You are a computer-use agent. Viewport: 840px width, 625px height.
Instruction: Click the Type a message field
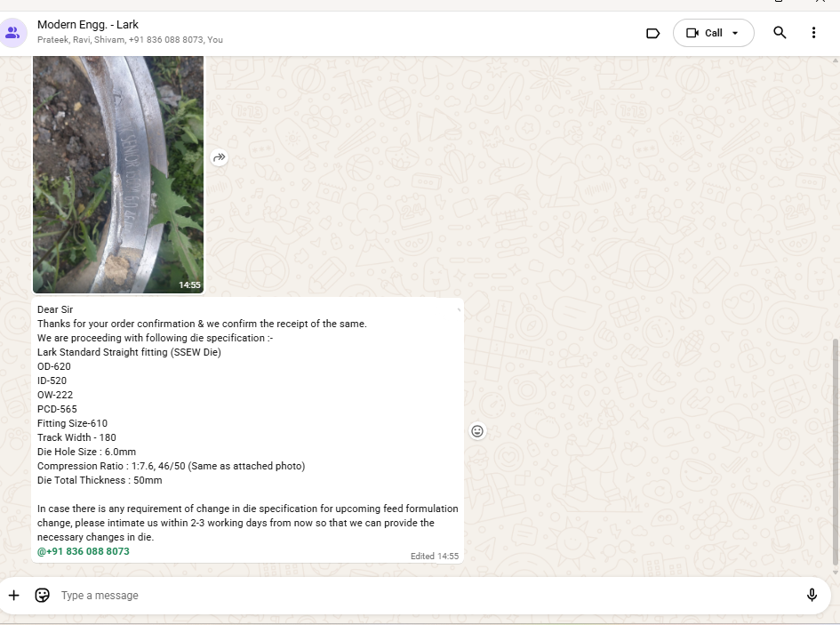(427, 596)
